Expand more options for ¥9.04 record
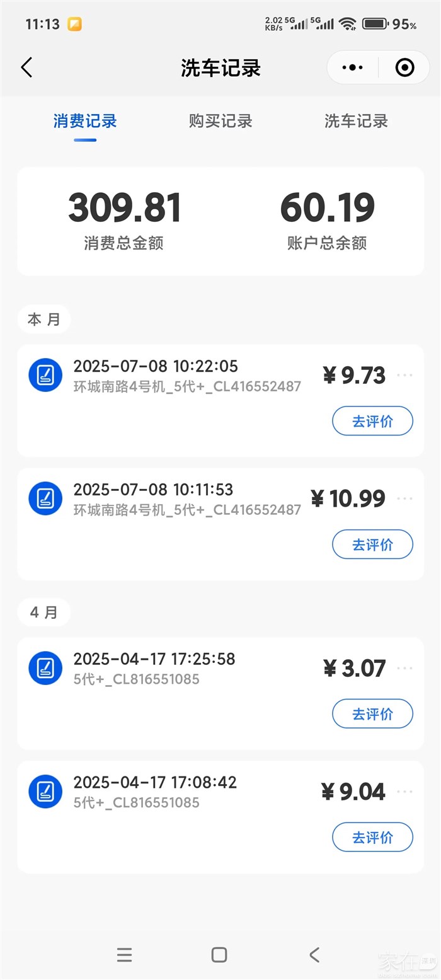This screenshot has width=441, height=980. 404,792
